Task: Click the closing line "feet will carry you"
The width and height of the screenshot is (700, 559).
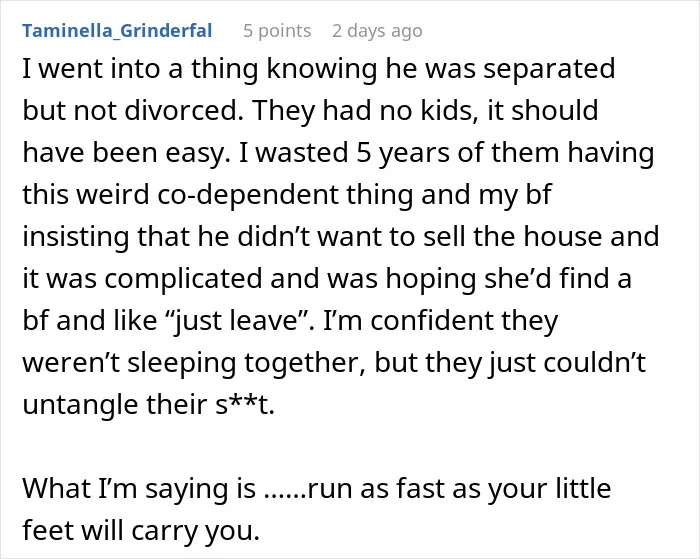Action: (x=140, y=530)
